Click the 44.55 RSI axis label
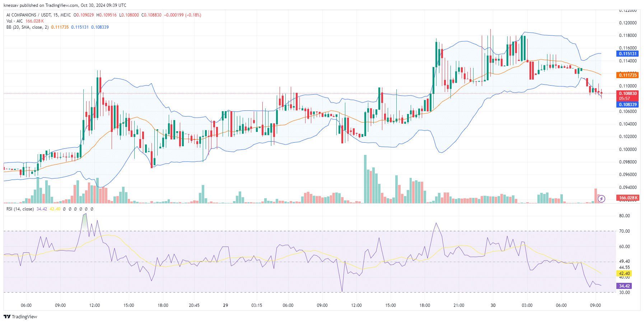Image resolution: width=644 pixels, height=323 pixels. pos(625,267)
